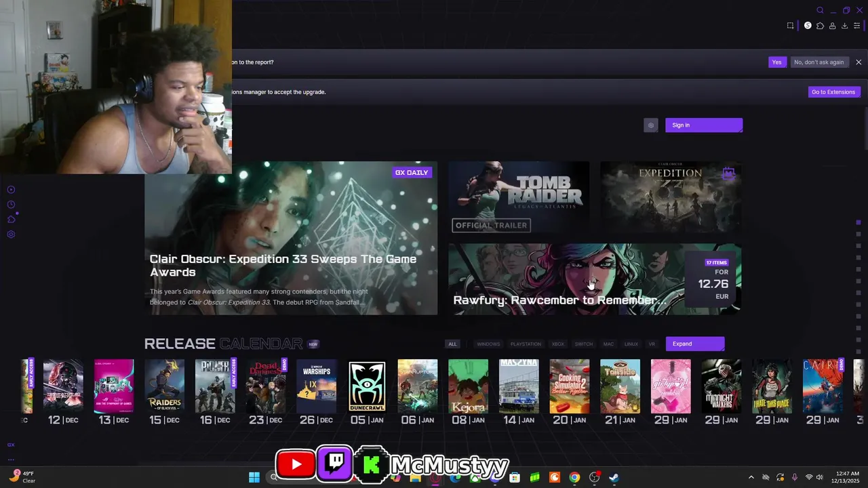The image size is (868, 488).
Task: Click the microphone icon in system tray
Action: coord(794,477)
